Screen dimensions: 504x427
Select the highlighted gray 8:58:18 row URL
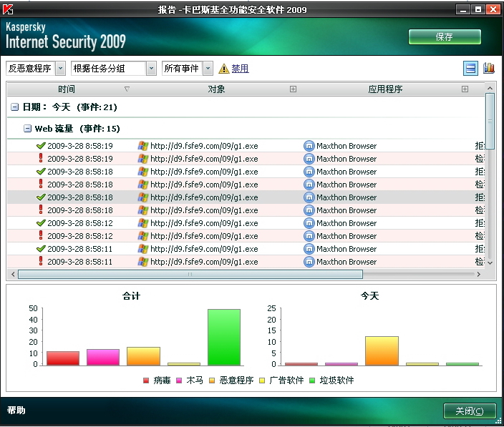(x=204, y=197)
